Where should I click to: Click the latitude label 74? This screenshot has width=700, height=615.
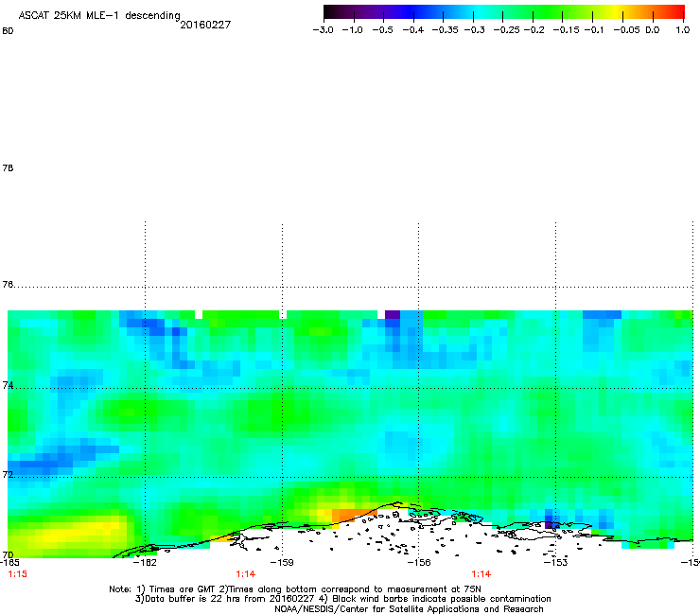pyautogui.click(x=8, y=385)
